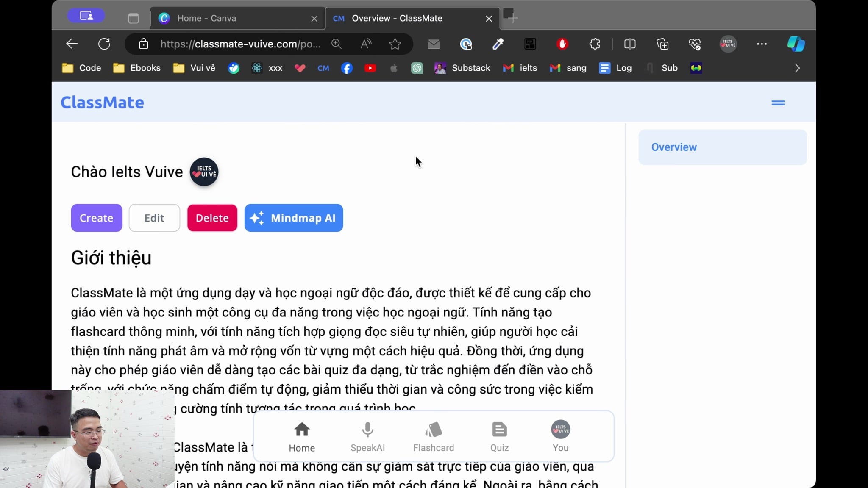Open browser settings and more menu
The height and width of the screenshot is (488, 868).
coord(762,44)
